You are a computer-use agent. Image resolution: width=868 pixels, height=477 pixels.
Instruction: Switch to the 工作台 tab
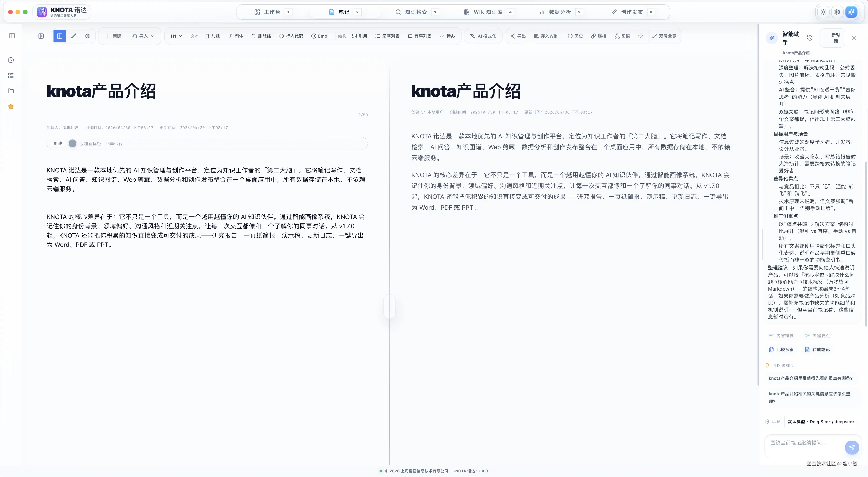[x=273, y=12]
